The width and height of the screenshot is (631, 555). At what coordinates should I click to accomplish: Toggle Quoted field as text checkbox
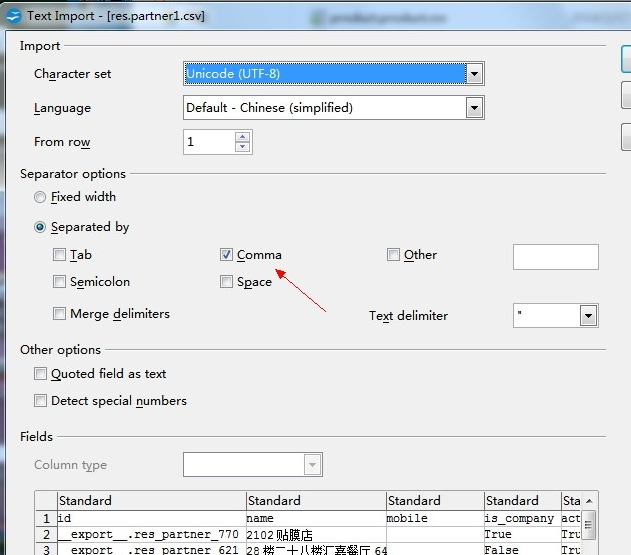coord(41,375)
